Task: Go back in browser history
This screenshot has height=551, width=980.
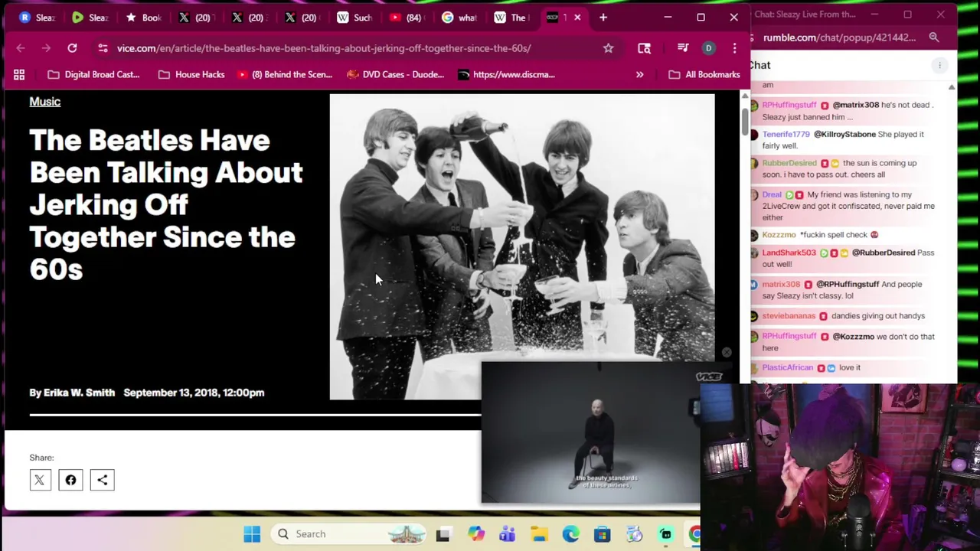Action: click(x=21, y=48)
